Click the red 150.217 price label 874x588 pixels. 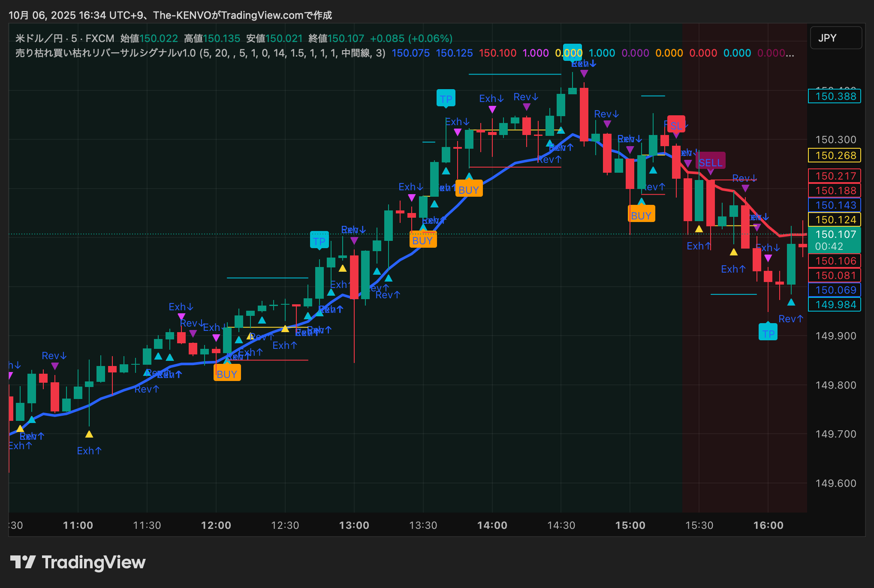[835, 176]
